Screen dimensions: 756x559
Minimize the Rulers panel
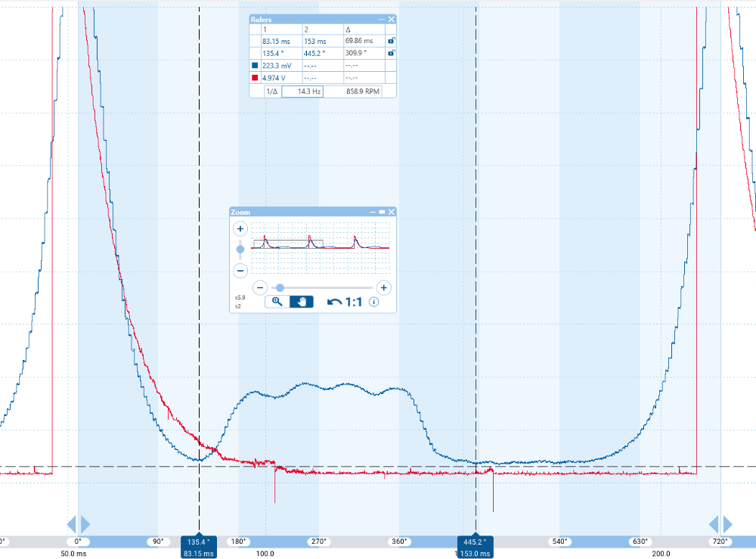(382, 20)
